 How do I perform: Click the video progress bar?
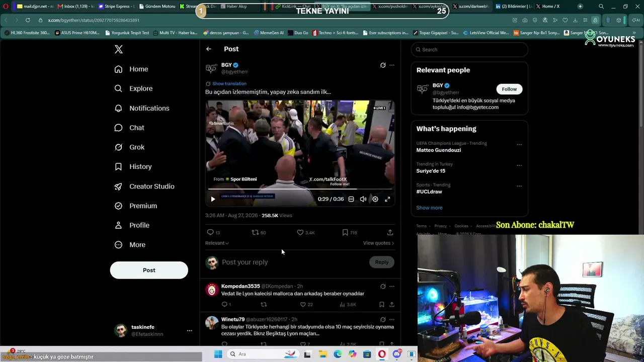pos(300,189)
